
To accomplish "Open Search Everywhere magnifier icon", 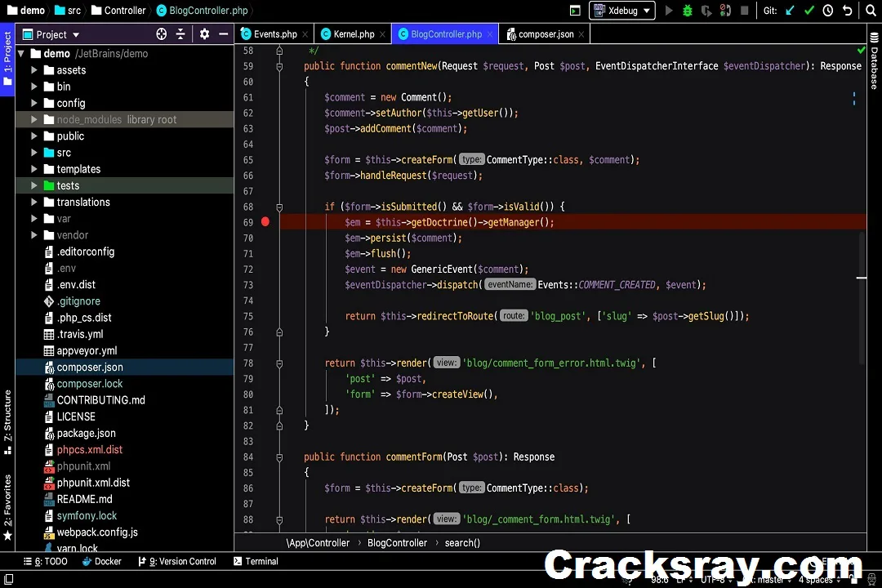I will 871,10.
